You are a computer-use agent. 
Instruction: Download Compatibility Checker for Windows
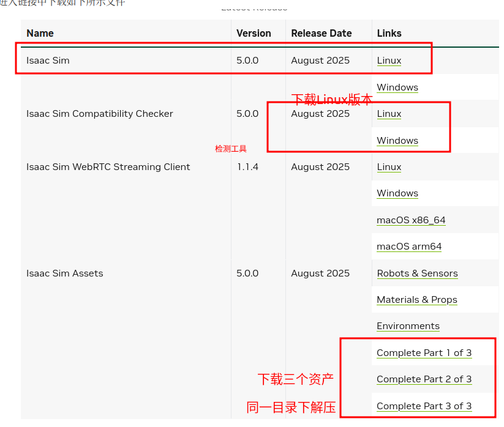coord(397,141)
